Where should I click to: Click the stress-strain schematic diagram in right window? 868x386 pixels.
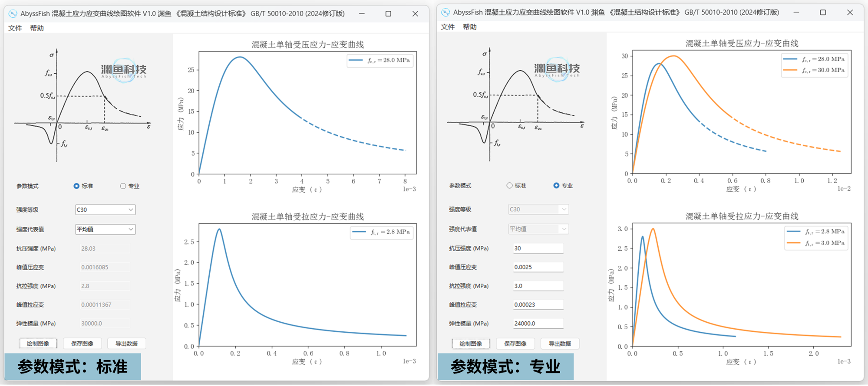click(515, 105)
